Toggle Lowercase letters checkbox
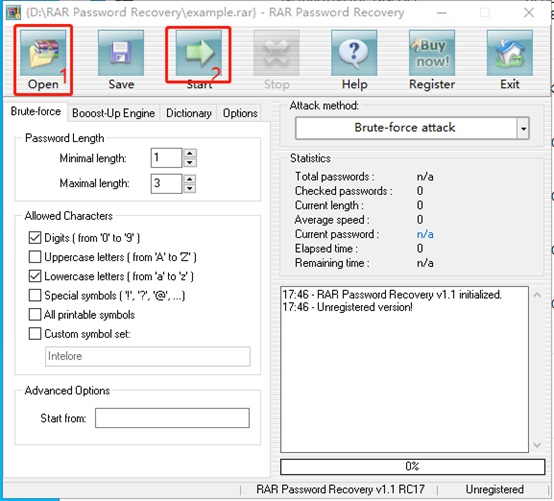Image resolution: width=554 pixels, height=501 pixels. pos(35,276)
